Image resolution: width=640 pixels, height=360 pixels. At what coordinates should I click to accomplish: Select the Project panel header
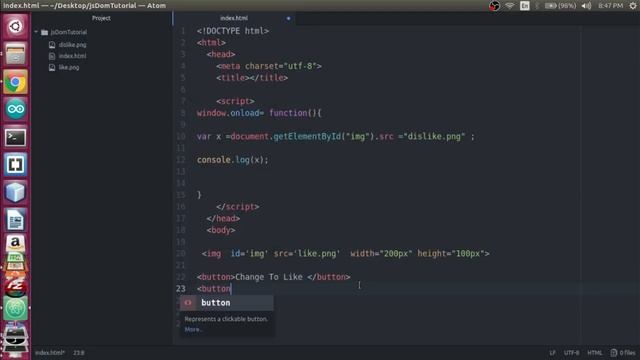101,18
